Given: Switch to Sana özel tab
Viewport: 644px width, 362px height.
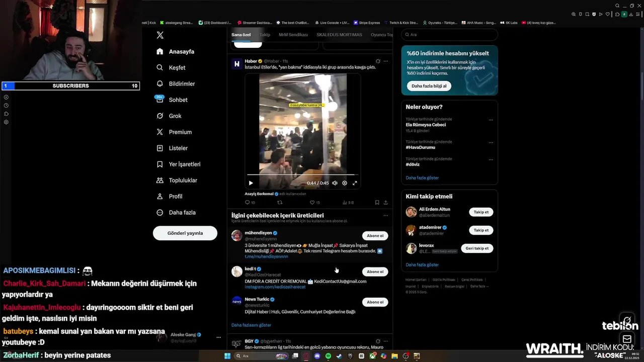Looking at the screenshot, I should tap(241, 35).
